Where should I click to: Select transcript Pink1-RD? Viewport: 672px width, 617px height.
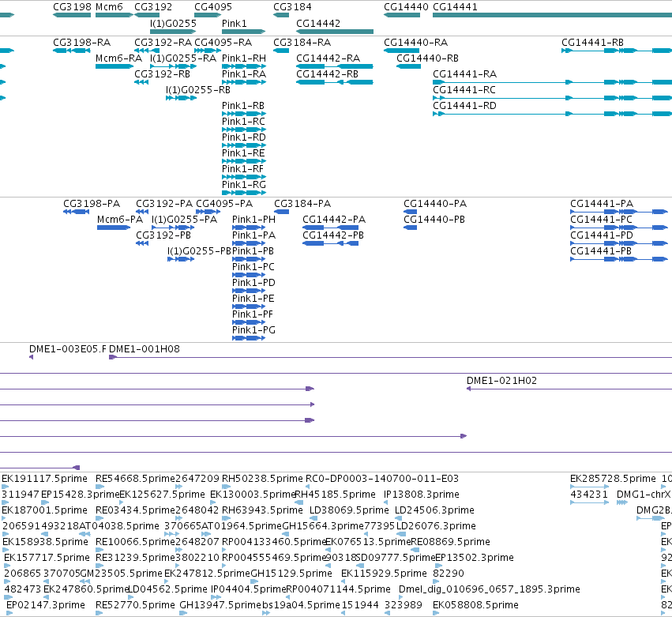[244, 137]
